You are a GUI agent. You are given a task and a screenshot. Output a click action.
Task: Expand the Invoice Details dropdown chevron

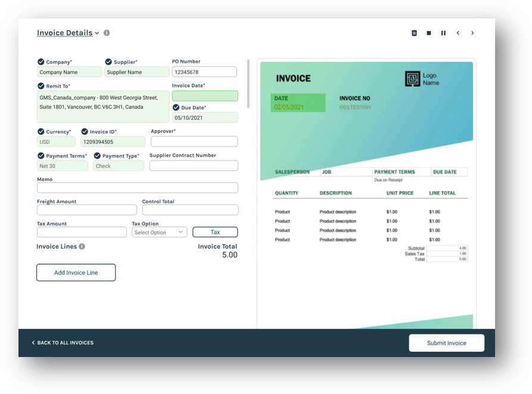[x=97, y=33]
